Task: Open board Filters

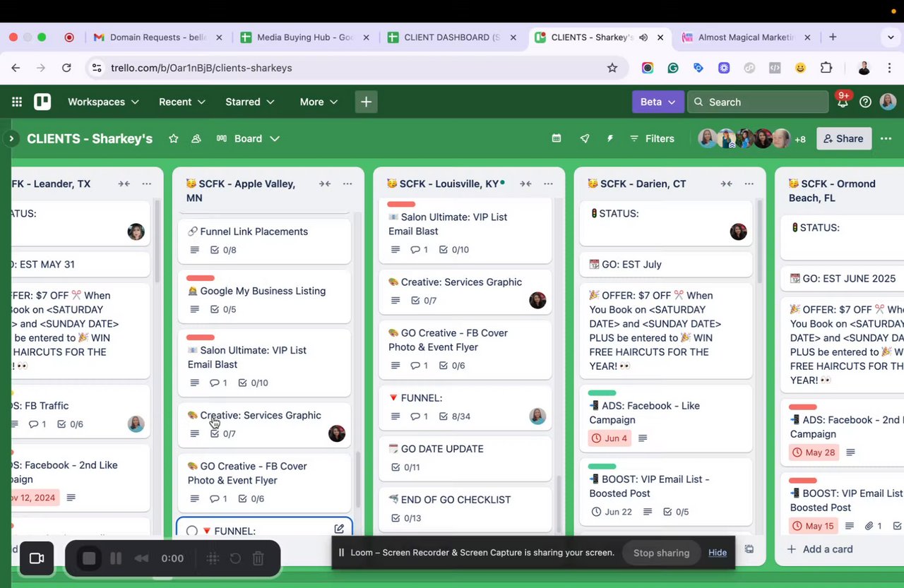Action: [x=652, y=138]
